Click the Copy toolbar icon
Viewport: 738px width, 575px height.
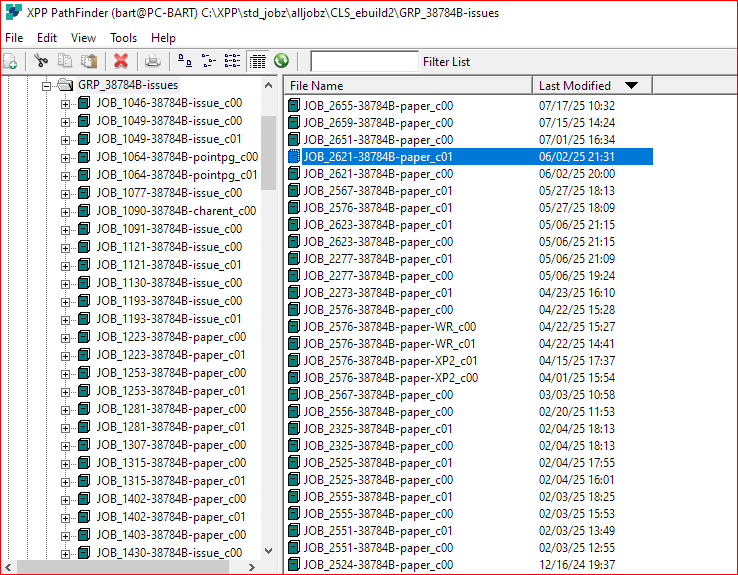click(x=65, y=61)
